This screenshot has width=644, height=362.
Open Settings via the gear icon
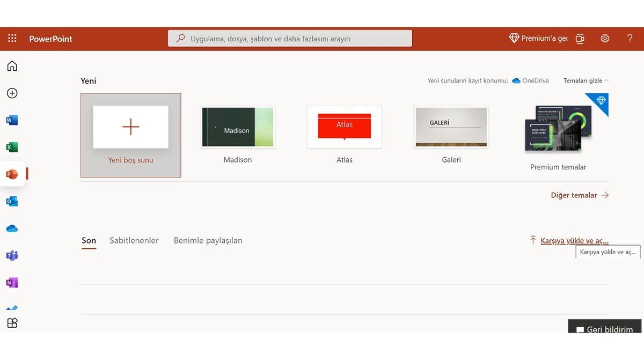[x=605, y=38]
